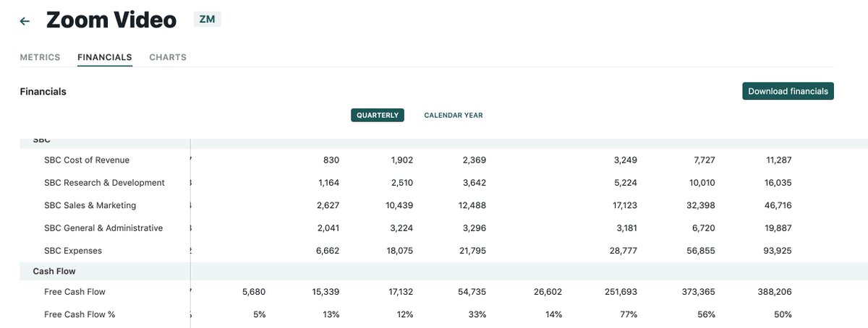Click the 16,035 Research & Development value
The width and height of the screenshot is (868, 328).
click(778, 183)
